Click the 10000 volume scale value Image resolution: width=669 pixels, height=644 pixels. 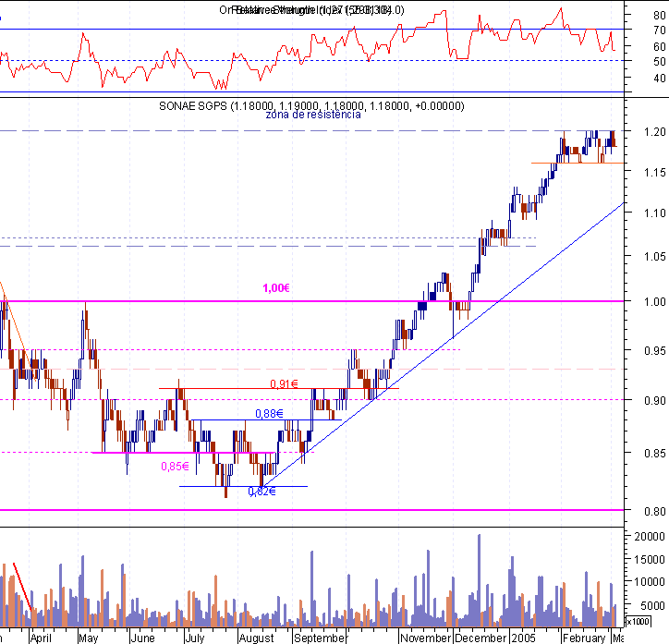pyautogui.click(x=650, y=582)
